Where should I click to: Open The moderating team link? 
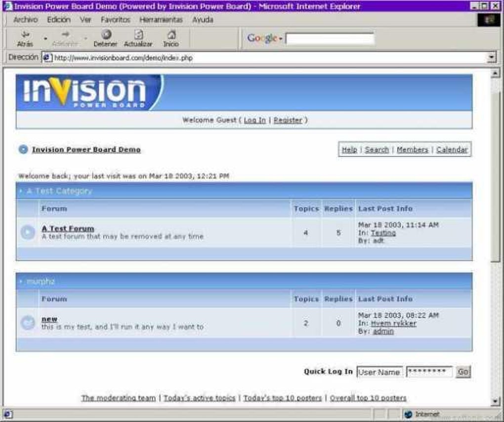pos(118,398)
